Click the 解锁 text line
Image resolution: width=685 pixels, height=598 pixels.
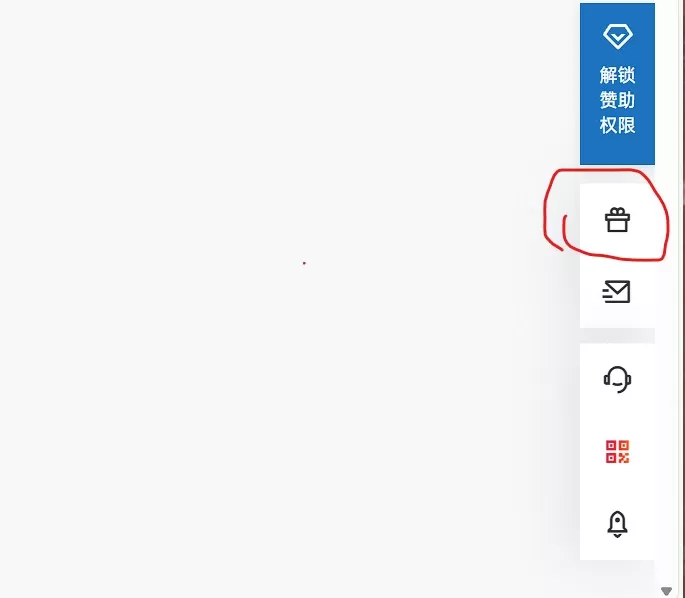pos(617,75)
